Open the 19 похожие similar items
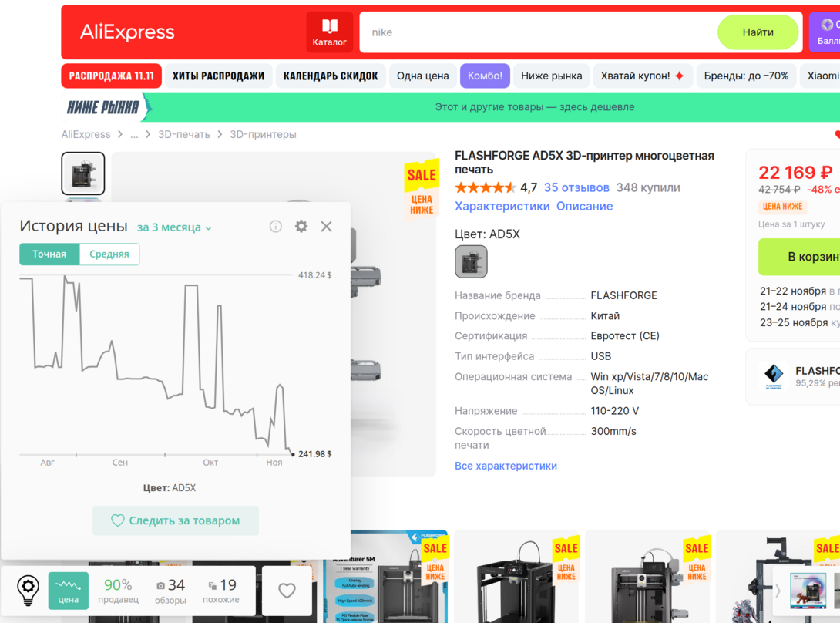The image size is (840, 623). (x=220, y=591)
